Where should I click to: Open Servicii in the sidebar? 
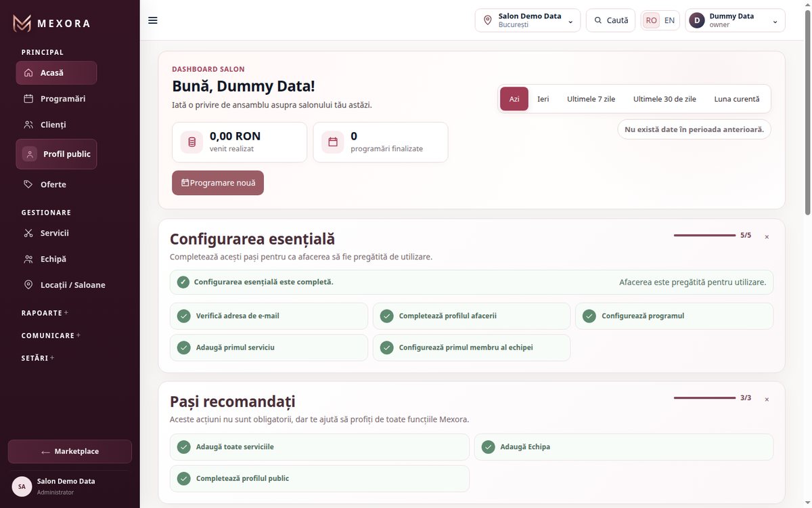56,233
